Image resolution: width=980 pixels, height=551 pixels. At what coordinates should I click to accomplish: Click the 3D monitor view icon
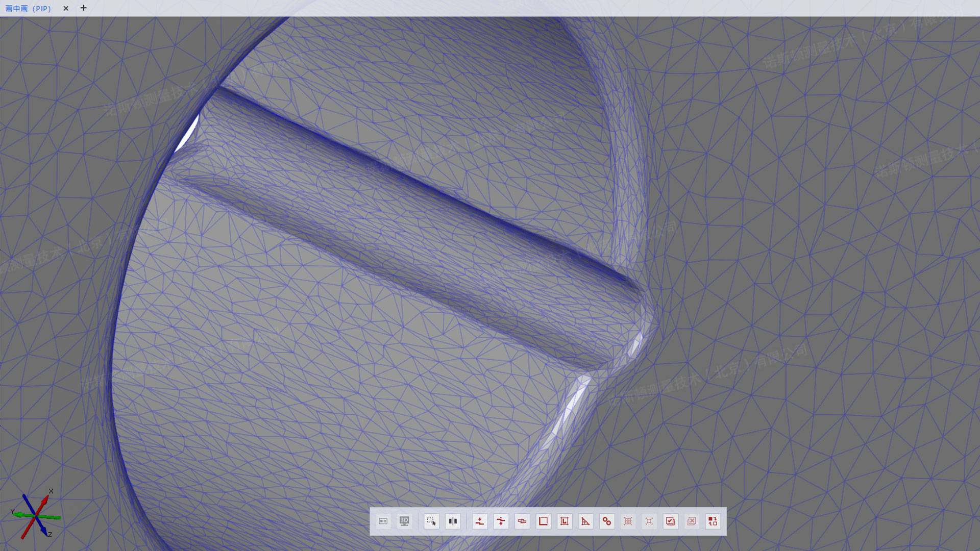pyautogui.click(x=404, y=521)
